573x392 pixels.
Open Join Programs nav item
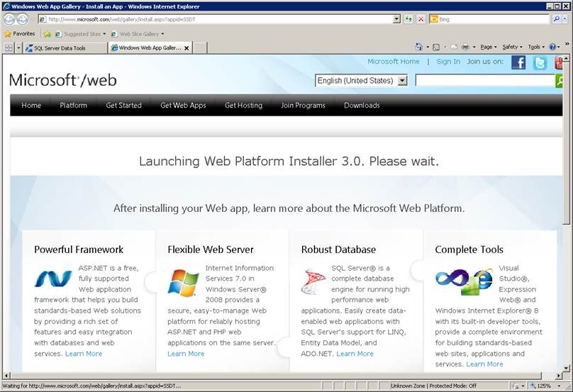[303, 105]
